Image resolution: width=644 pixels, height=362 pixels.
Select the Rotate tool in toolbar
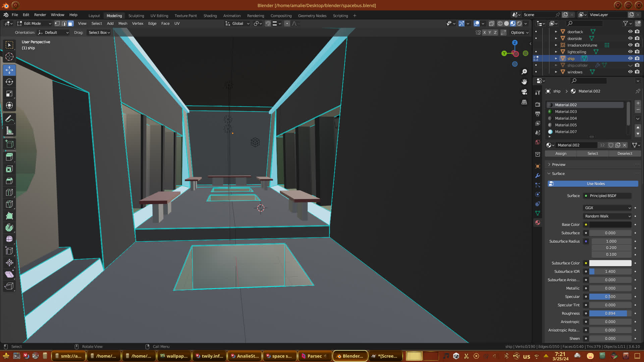click(9, 82)
